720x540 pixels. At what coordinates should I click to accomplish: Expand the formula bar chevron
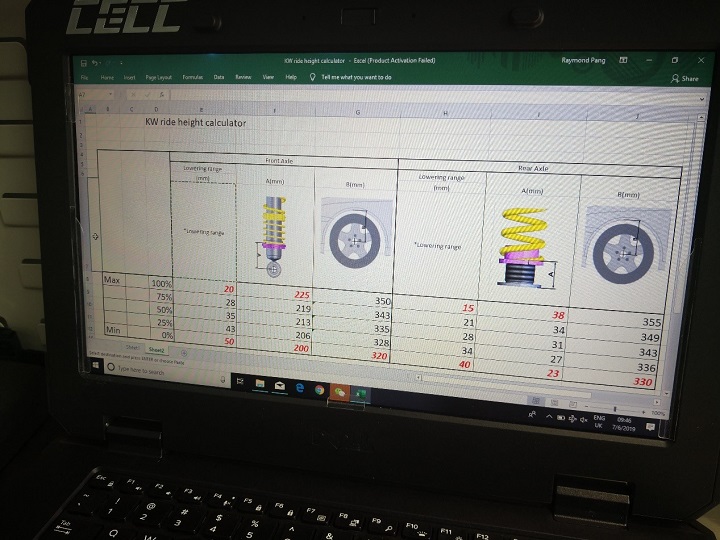[701, 99]
